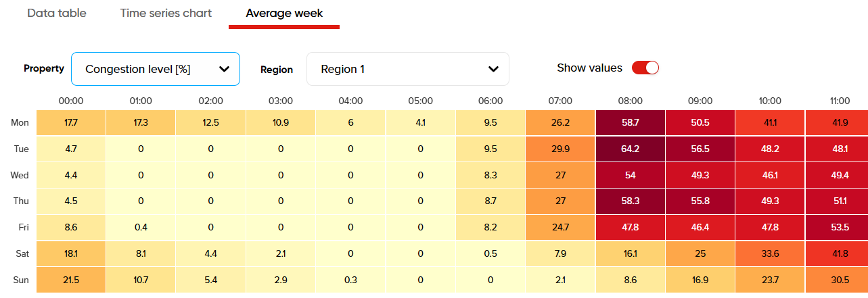Screen dimensions: 868x298
Task: Click the Mon row label
Action: (x=19, y=122)
